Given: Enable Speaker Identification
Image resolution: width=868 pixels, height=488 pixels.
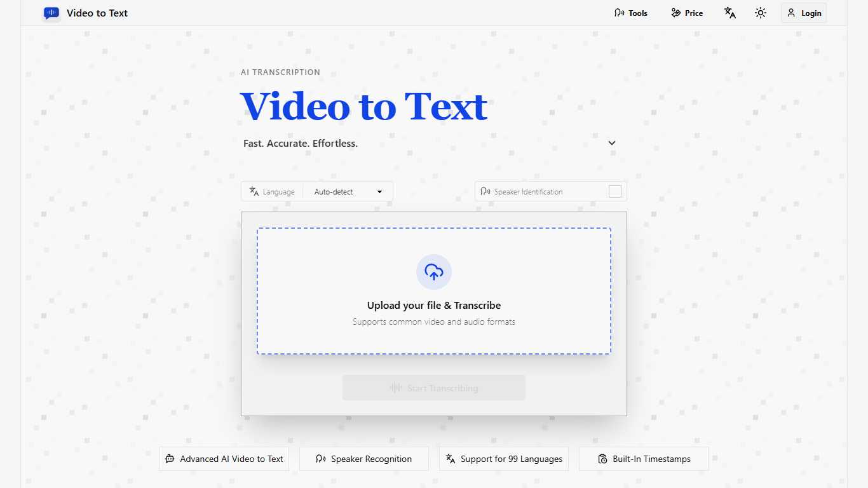Looking at the screenshot, I should (x=614, y=191).
